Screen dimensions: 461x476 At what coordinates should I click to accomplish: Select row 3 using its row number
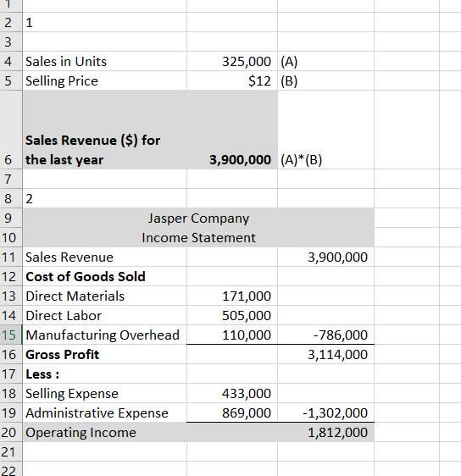tap(11, 42)
